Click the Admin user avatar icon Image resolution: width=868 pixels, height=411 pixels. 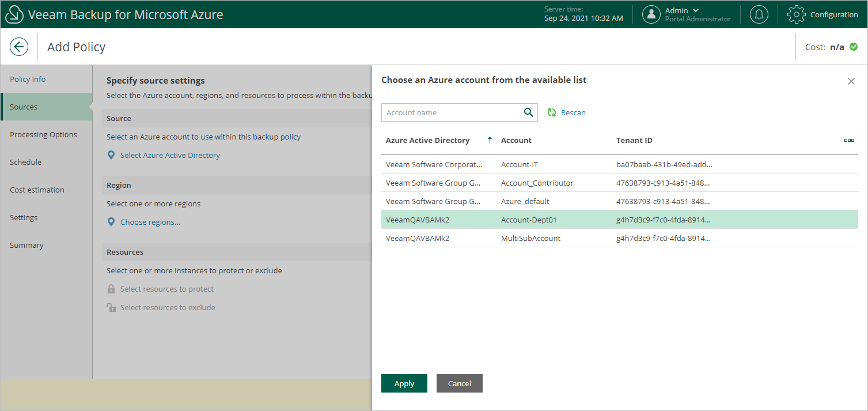(x=651, y=14)
